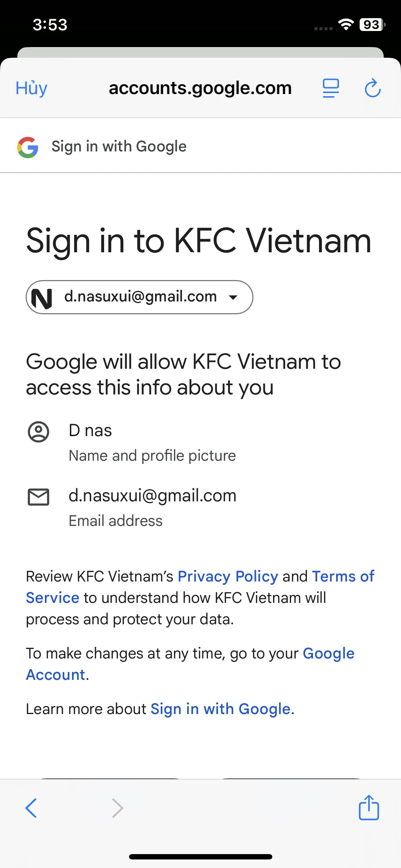Viewport: 401px width, 868px height.
Task: Tap the Hủy cancel button
Action: 31,88
